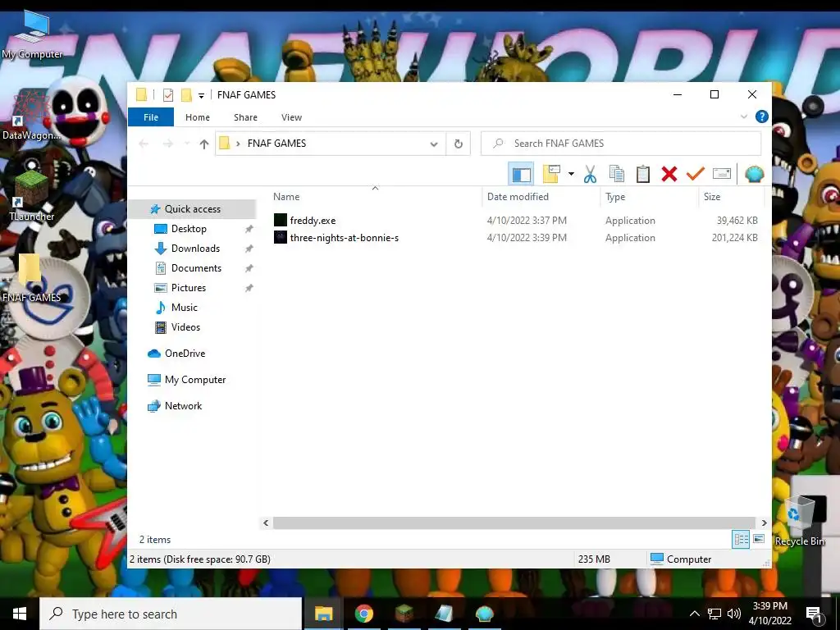The width and height of the screenshot is (840, 630).
Task: Refresh the FNAF GAMES folder
Action: (458, 144)
